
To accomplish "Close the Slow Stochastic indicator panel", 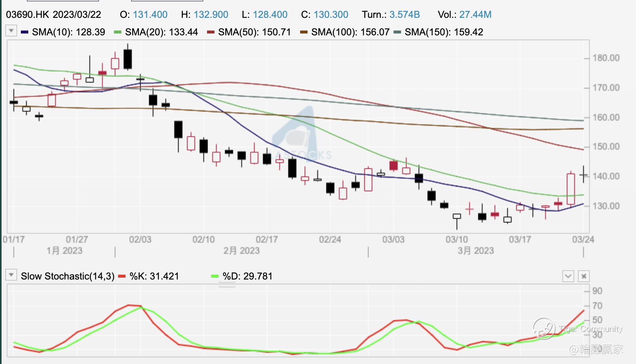I will (x=584, y=276).
